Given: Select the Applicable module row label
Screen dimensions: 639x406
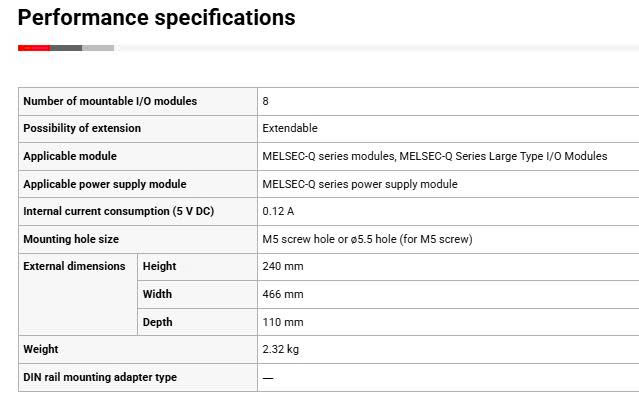Looking at the screenshot, I should click(x=70, y=156).
